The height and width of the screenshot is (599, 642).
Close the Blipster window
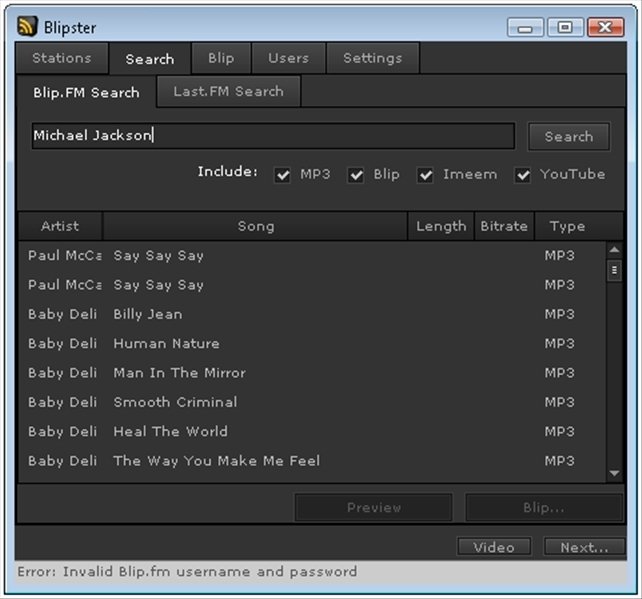[x=606, y=28]
